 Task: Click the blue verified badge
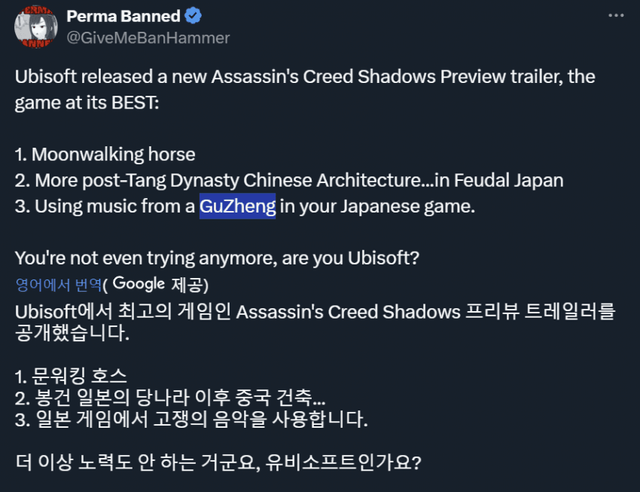[195, 18]
